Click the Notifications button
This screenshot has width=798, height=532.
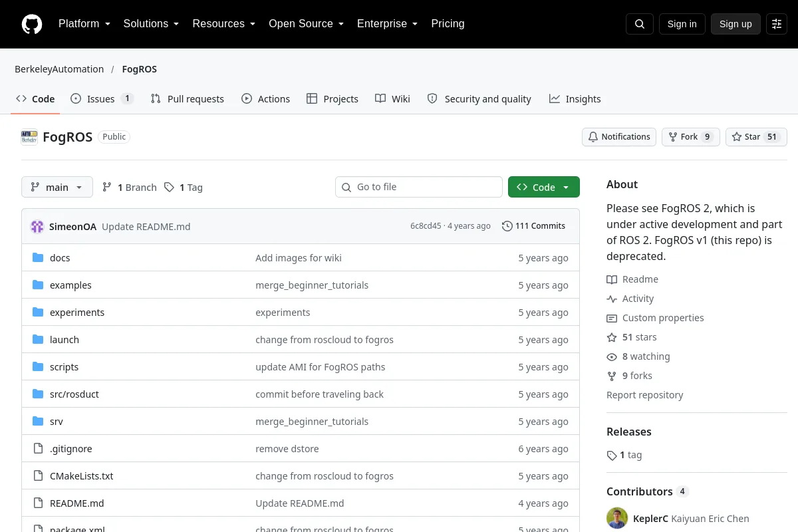pos(619,137)
